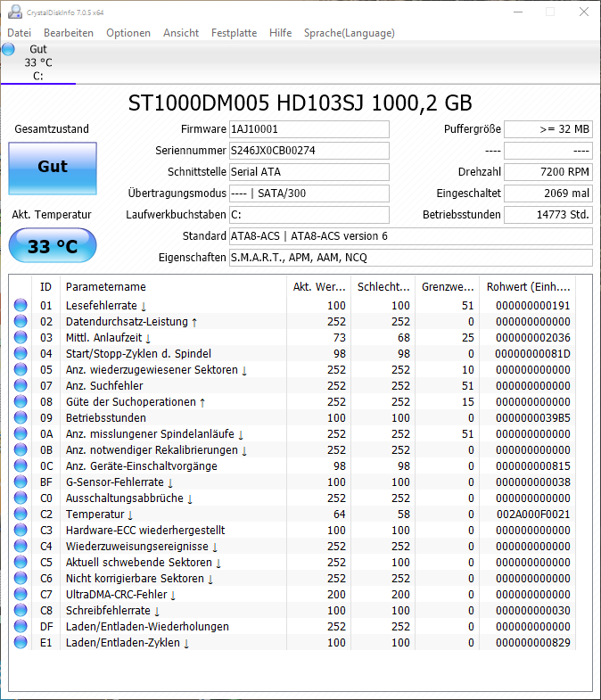
Task: Click the status orb for Mittl. Anlaufzeit
Action: 21,337
